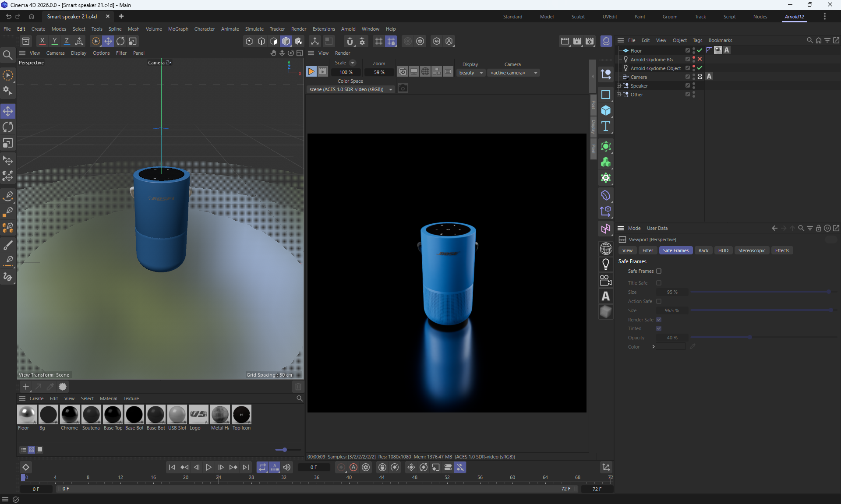Image resolution: width=841 pixels, height=504 pixels.
Task: Click the Camera object icon in palette
Action: coord(606,280)
